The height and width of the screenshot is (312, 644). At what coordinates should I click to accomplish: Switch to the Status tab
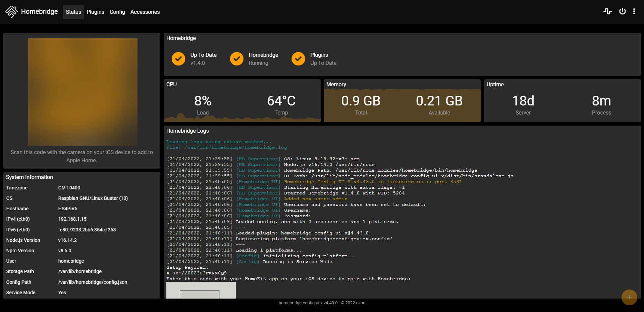(73, 12)
